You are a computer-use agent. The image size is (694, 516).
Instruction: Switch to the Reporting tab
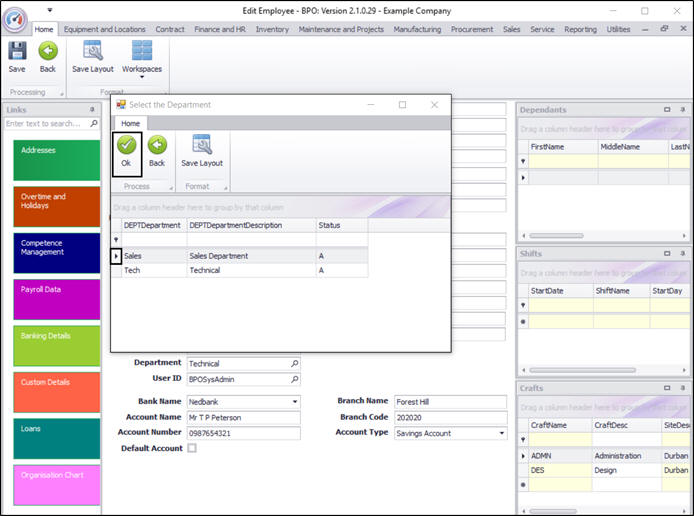[580, 29]
